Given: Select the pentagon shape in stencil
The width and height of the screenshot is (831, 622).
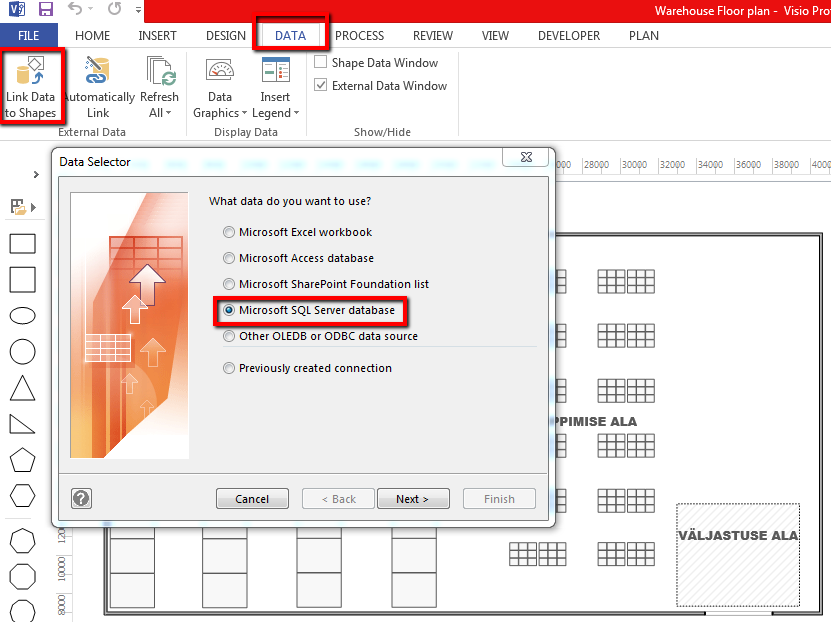Looking at the screenshot, I should 23,460.
